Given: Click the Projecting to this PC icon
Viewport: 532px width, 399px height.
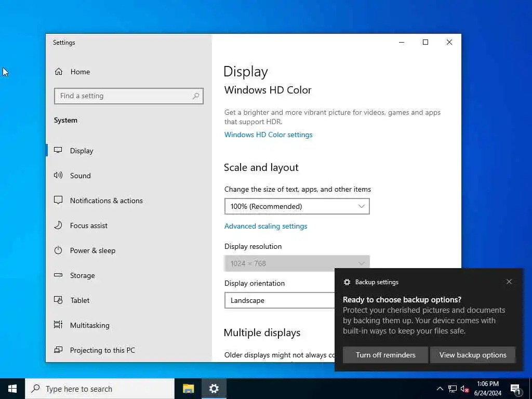Looking at the screenshot, I should tap(58, 350).
